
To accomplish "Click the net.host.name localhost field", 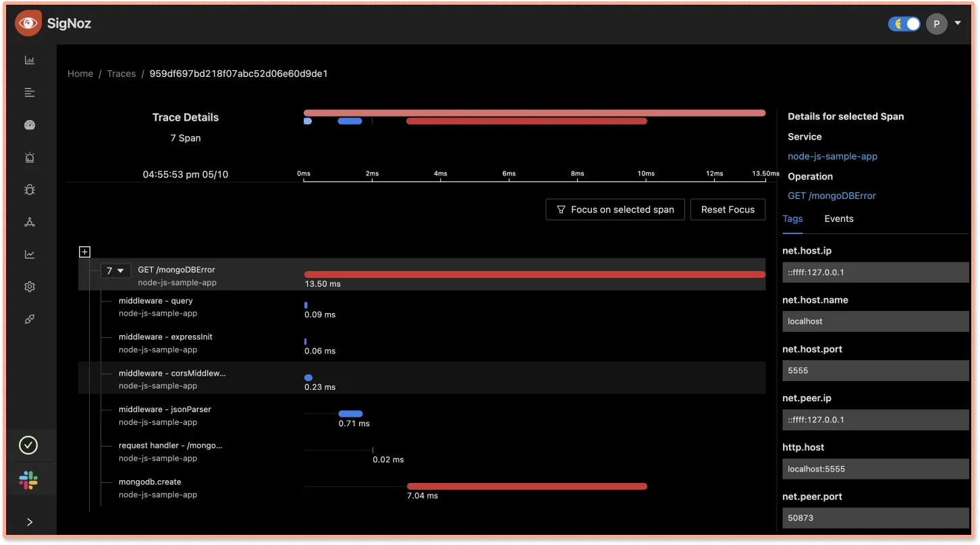I will pos(875,321).
